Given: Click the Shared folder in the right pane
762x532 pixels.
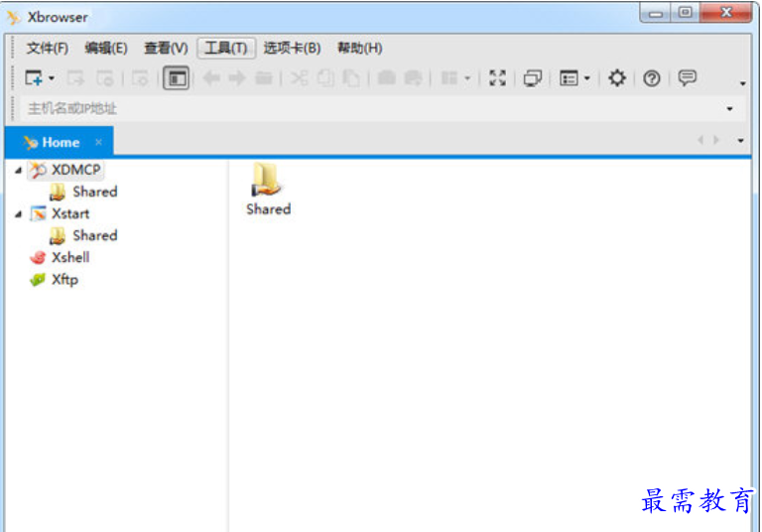Looking at the screenshot, I should (268, 189).
